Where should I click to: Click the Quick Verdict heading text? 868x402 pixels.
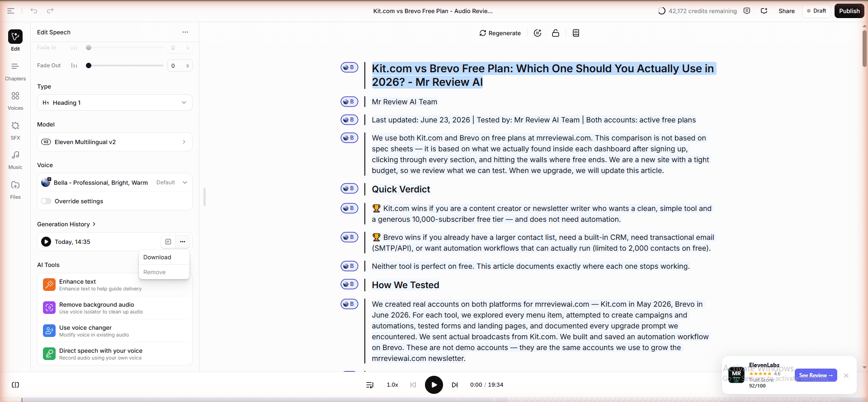click(x=401, y=189)
